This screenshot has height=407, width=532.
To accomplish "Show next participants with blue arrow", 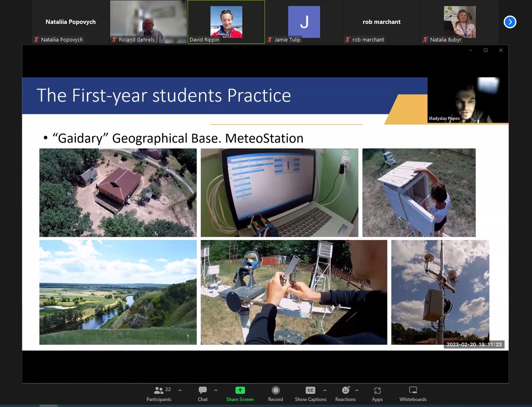I will pos(510,22).
